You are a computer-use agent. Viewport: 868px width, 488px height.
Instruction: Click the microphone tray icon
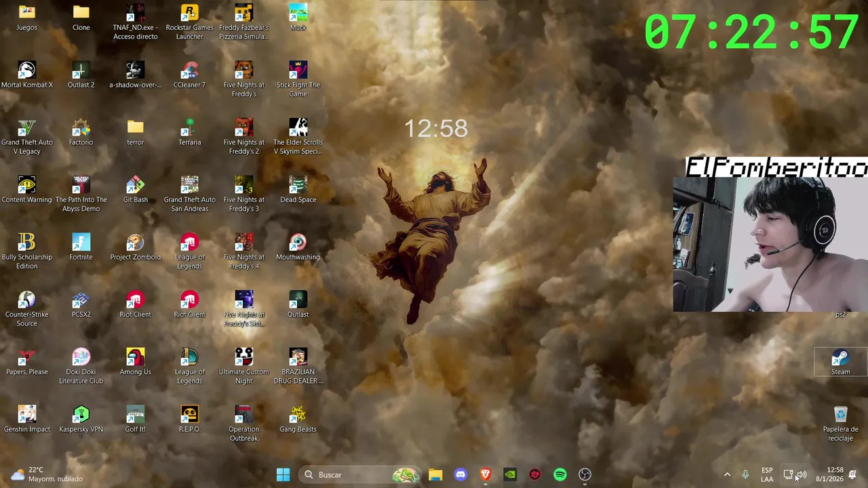[x=745, y=474]
